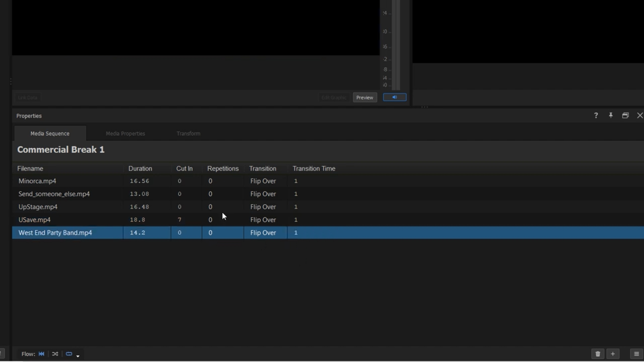Select the Send_someone_else.mp4 filename

[54, 194]
